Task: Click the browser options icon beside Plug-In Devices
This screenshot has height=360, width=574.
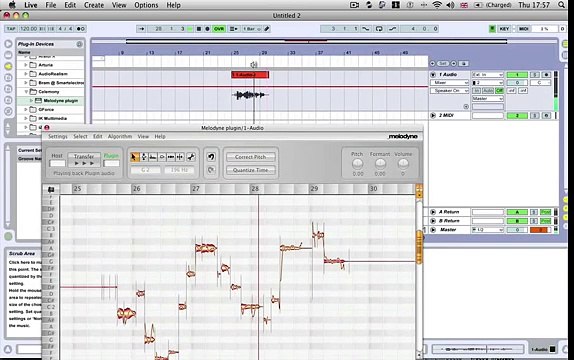Action: click(79, 44)
